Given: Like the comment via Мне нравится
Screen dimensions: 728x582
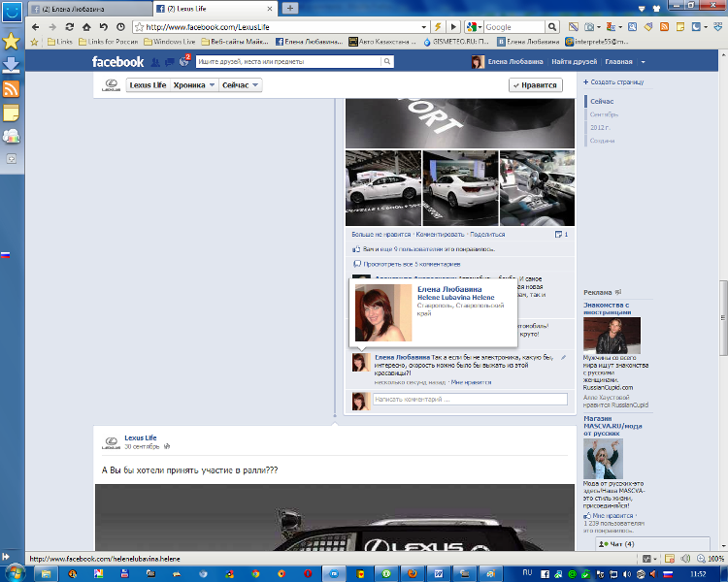Looking at the screenshot, I should [x=471, y=382].
